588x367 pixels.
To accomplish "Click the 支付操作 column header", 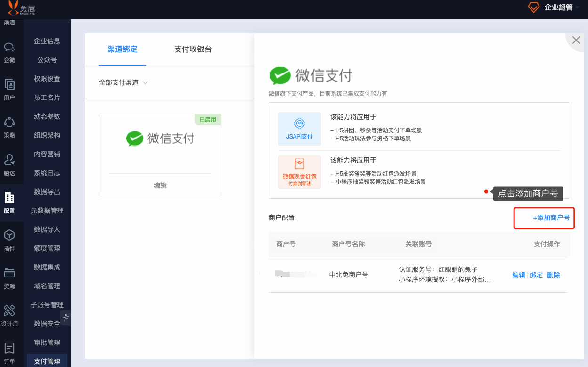I will (547, 244).
